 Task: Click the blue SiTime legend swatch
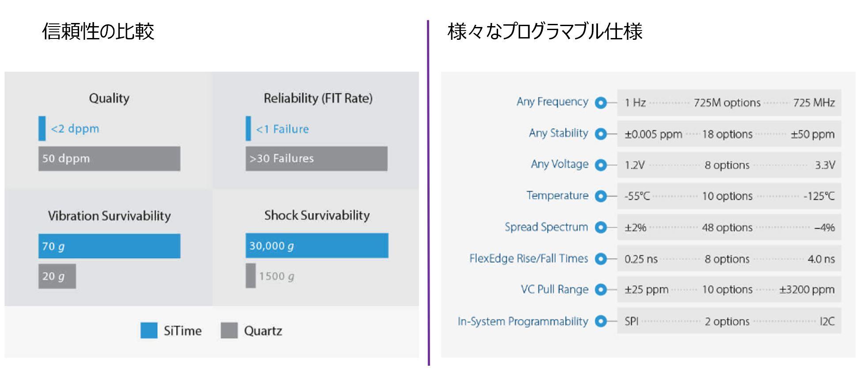149,330
